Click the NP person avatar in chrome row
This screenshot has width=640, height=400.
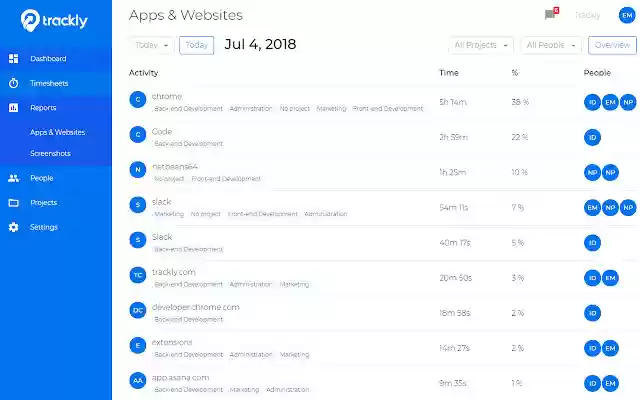click(x=628, y=102)
